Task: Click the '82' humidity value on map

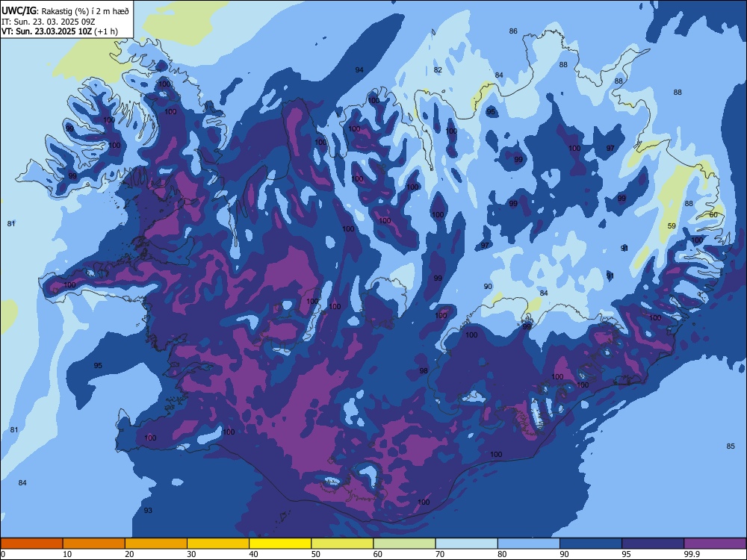Action: point(438,70)
